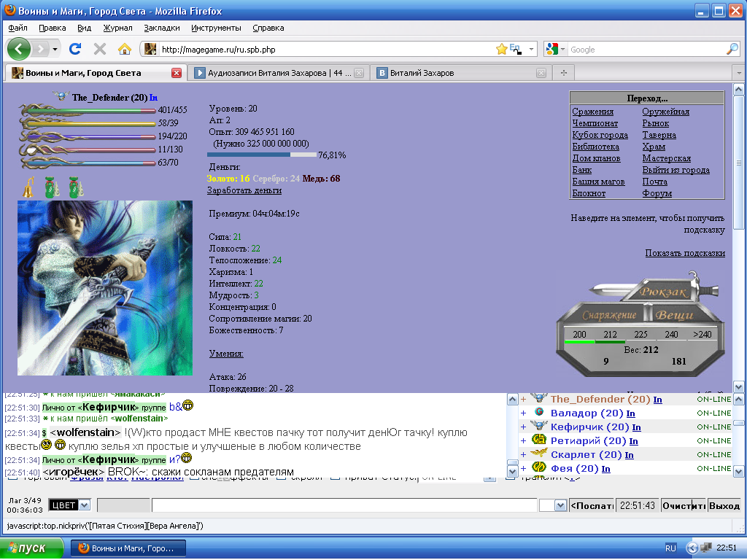Open the Снаряжение equipment button

(609, 315)
